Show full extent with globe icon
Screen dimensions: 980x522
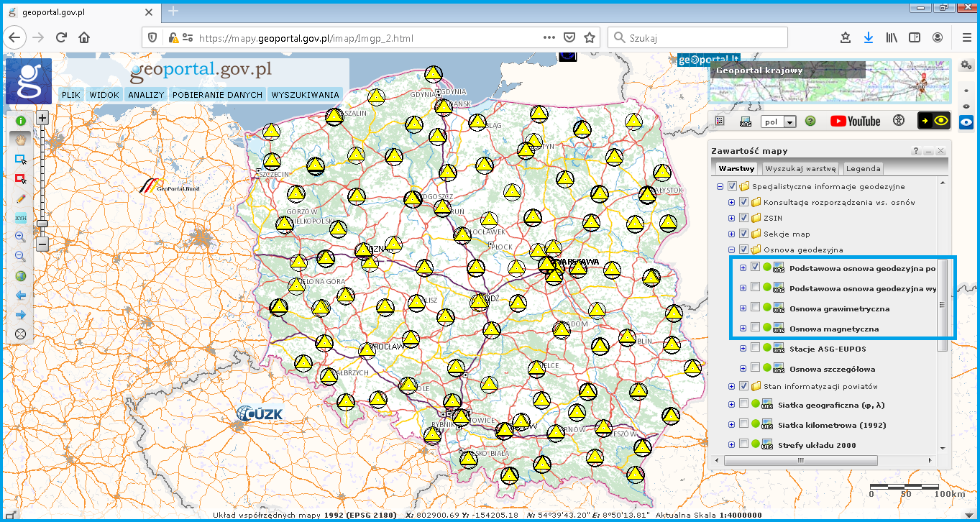(x=21, y=275)
